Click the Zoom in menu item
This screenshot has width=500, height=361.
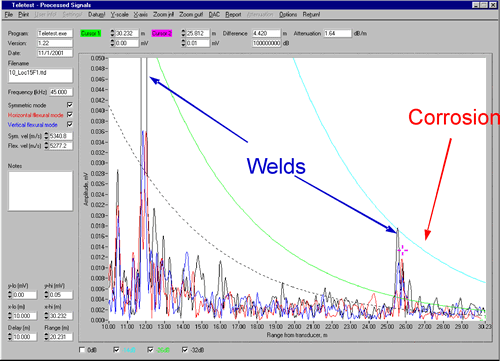click(x=163, y=14)
